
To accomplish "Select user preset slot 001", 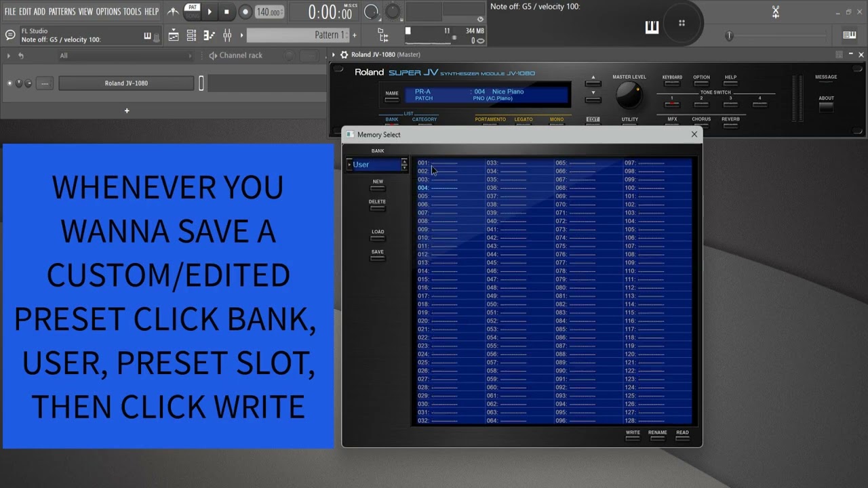I will click(x=450, y=163).
